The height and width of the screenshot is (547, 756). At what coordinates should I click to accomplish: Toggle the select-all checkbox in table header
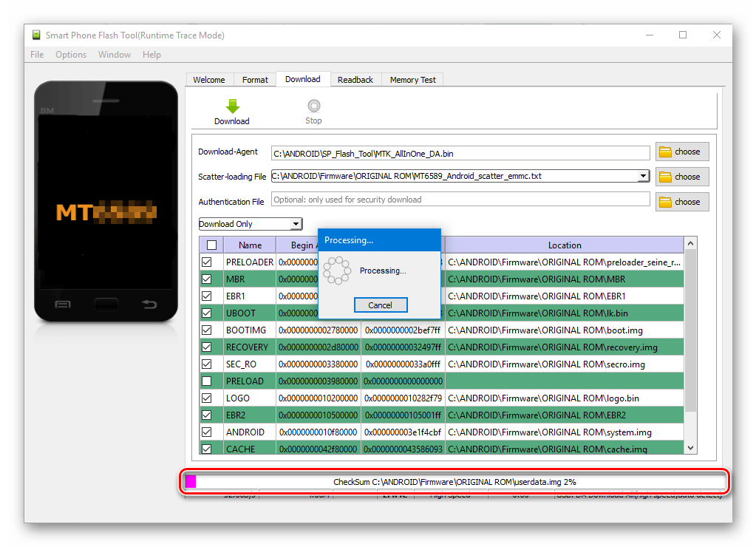click(211, 245)
